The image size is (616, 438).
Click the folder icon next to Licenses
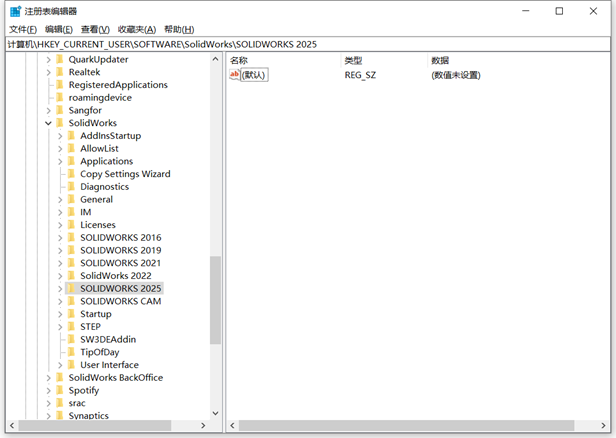71,225
